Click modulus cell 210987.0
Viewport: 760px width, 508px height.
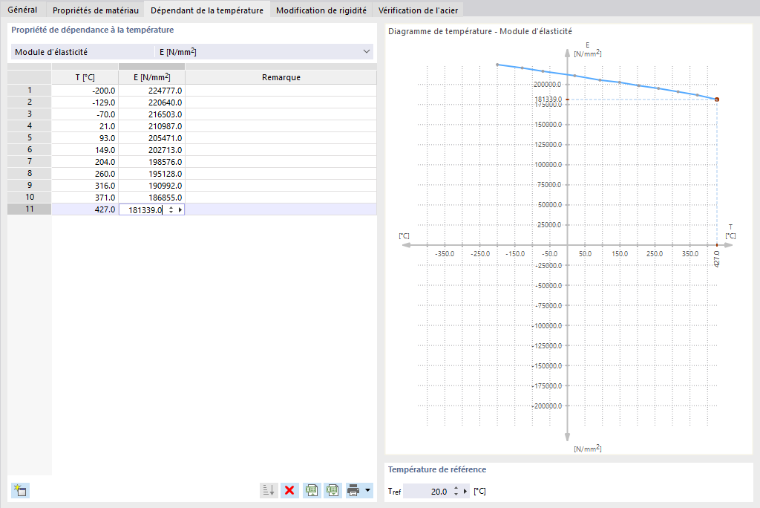(152, 126)
